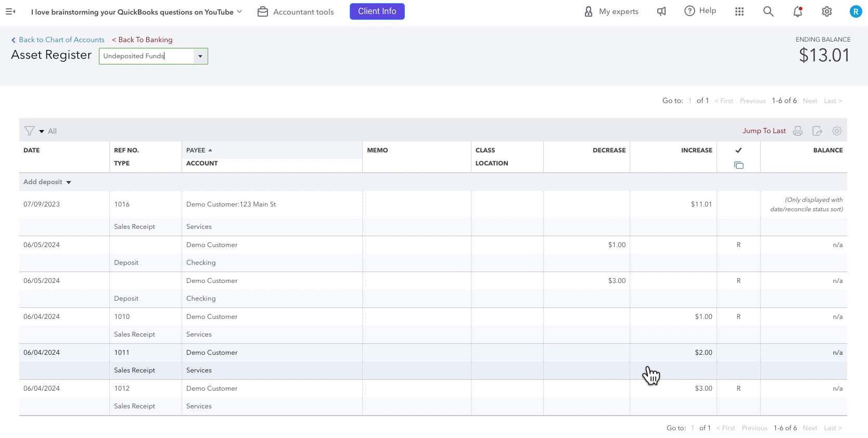Click the ref number 1011 cell
The width and height of the screenshot is (868, 438).
tap(122, 353)
